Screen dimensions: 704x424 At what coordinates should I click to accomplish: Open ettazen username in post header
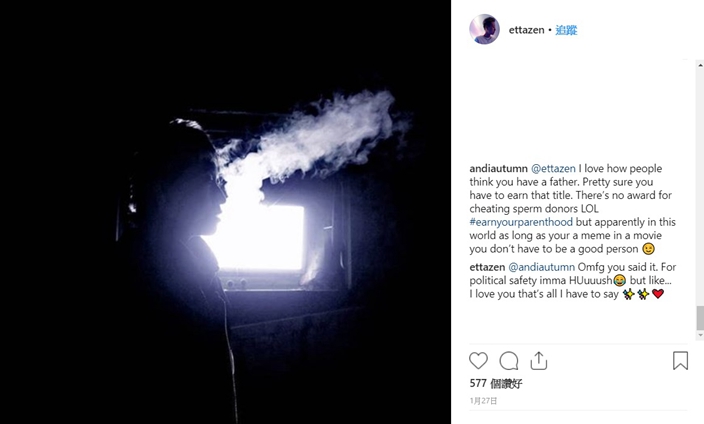click(x=526, y=30)
